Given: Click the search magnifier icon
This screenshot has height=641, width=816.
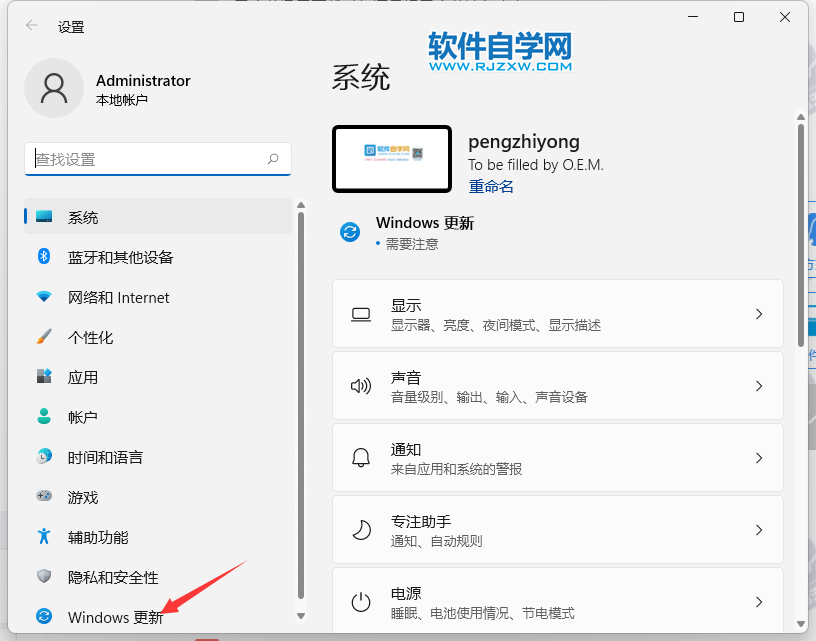Looking at the screenshot, I should tap(273, 159).
